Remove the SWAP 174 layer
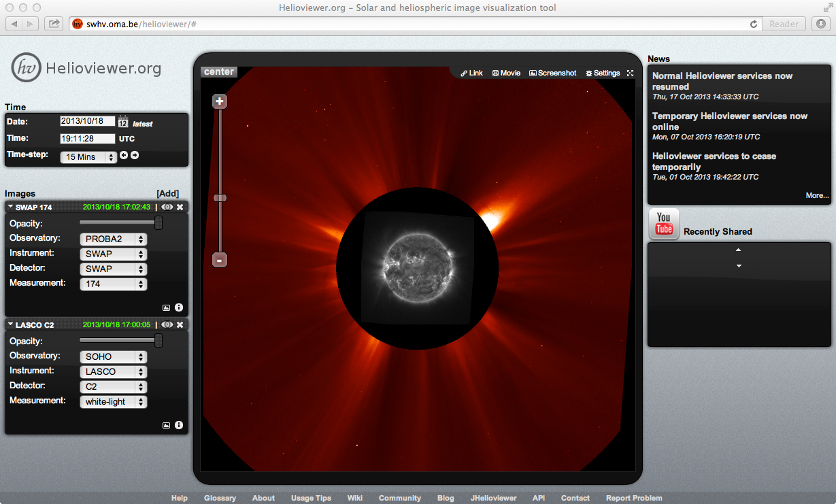This screenshot has height=504, width=836. point(180,207)
